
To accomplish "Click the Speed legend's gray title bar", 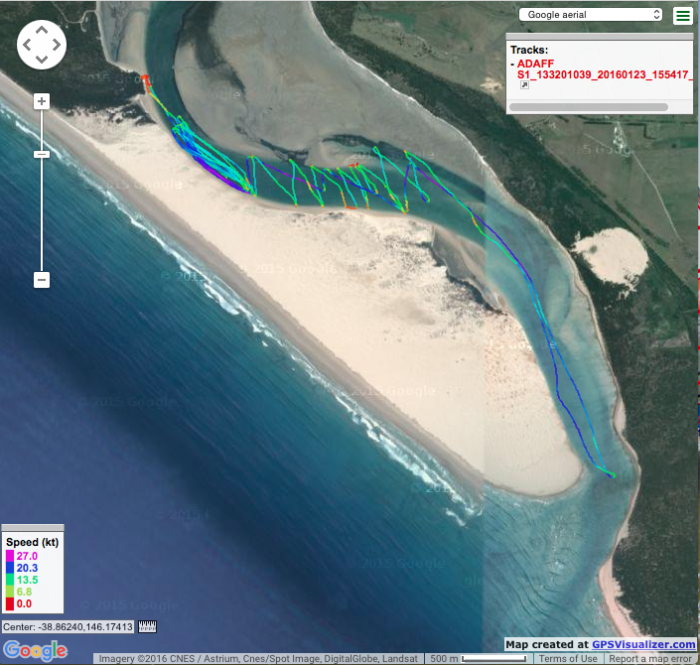I will (33, 527).
